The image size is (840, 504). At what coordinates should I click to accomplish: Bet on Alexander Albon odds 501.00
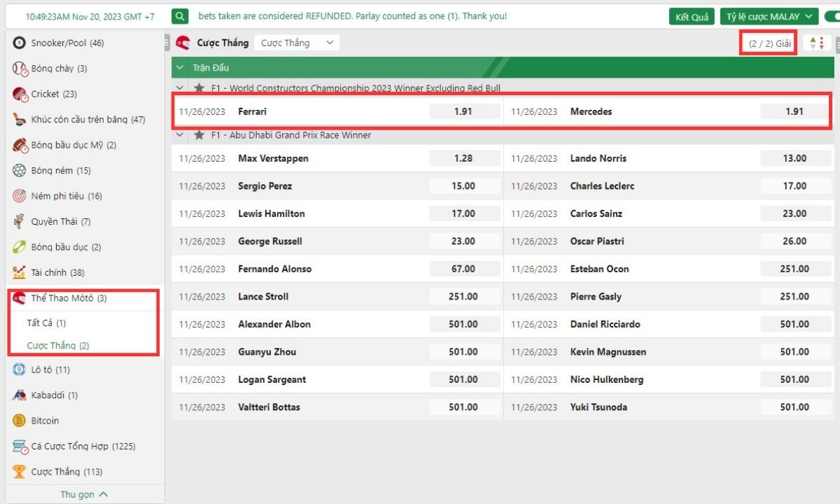pos(463,324)
